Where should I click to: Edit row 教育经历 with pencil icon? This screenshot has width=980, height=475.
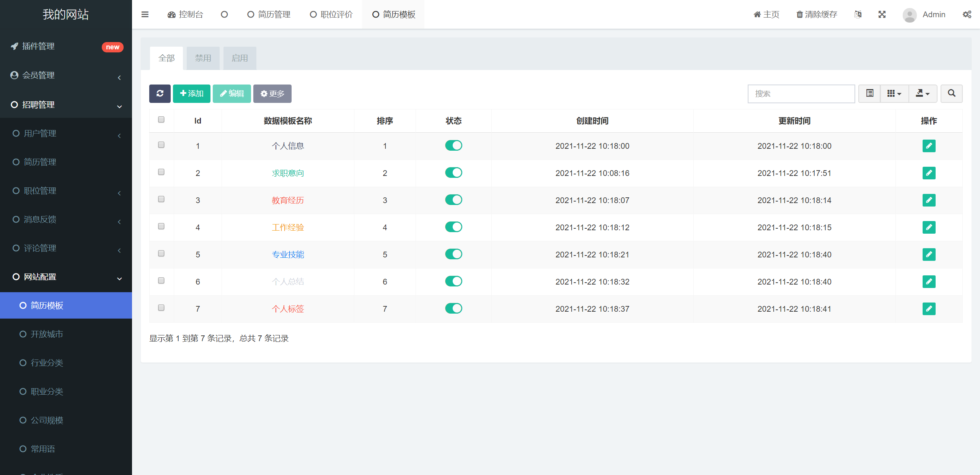929,200
